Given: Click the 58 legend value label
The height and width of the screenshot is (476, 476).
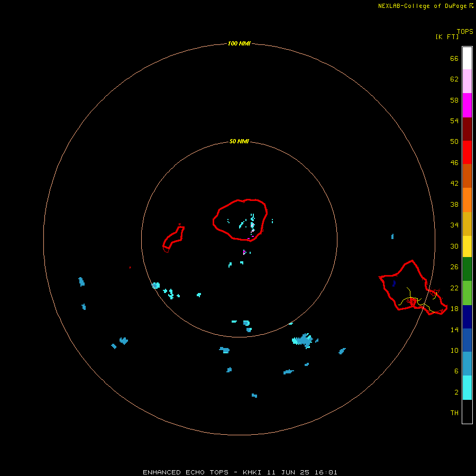Looking at the screenshot, I should click(454, 100).
